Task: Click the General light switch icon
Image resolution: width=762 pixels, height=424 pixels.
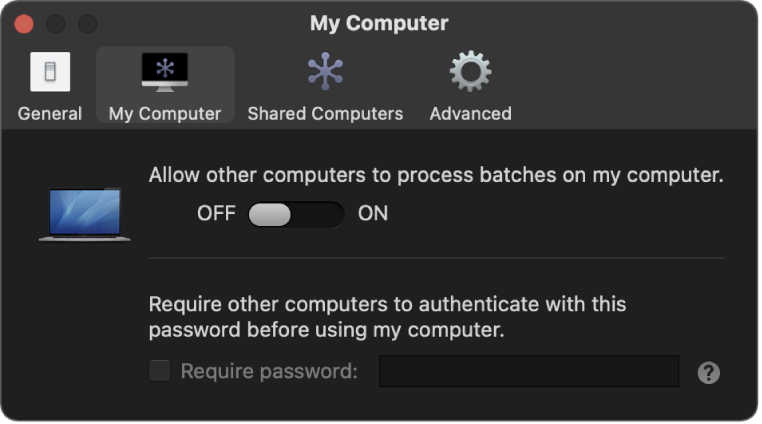Action: click(50, 72)
